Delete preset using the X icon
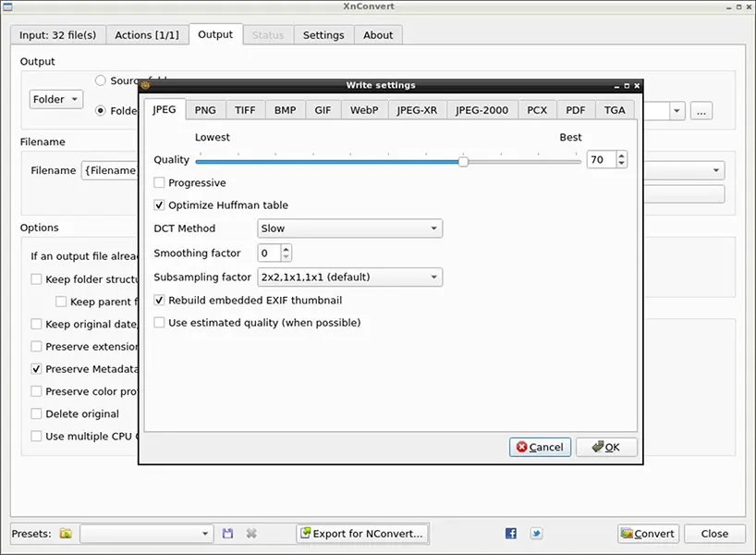This screenshot has height=555, width=756. [x=251, y=534]
